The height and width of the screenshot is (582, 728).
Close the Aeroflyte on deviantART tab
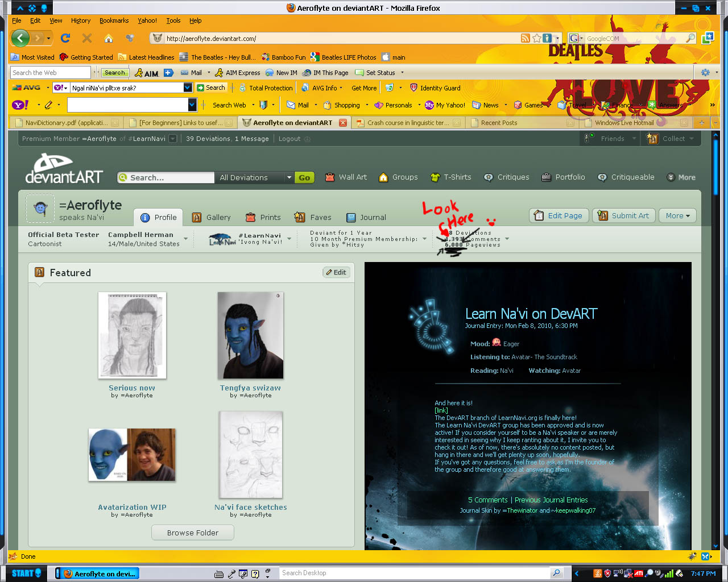(342, 123)
